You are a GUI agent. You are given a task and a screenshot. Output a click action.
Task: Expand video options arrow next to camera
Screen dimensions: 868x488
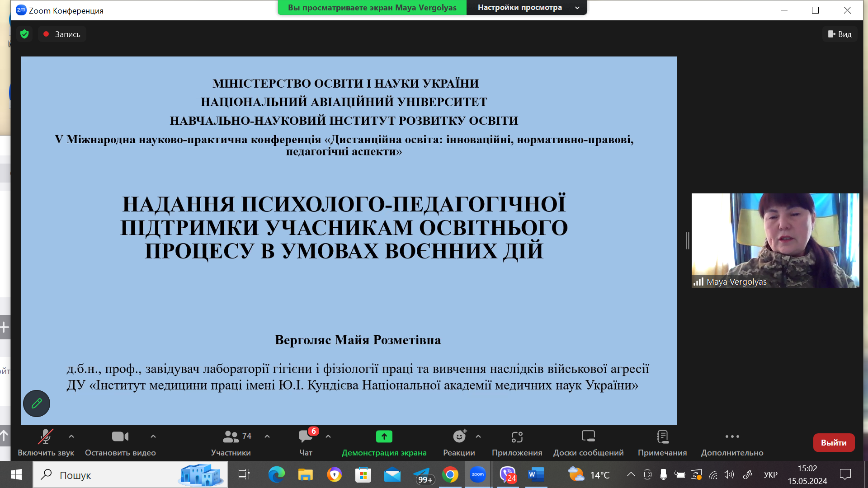[x=153, y=436]
